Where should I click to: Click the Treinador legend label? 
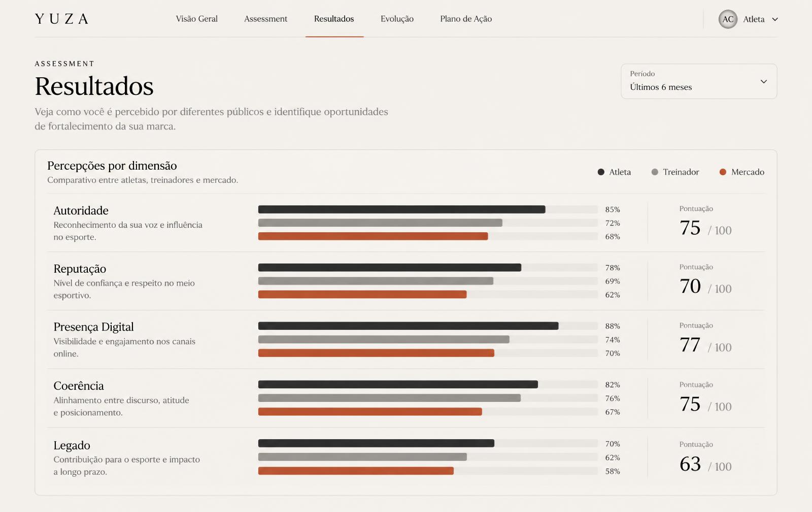(681, 172)
